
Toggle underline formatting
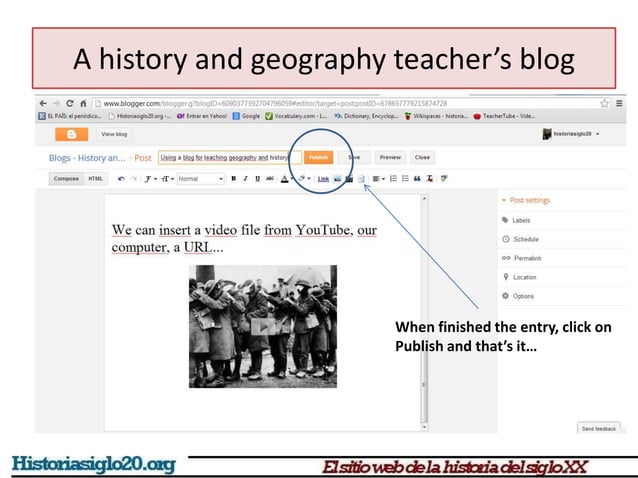pyautogui.click(x=258, y=179)
